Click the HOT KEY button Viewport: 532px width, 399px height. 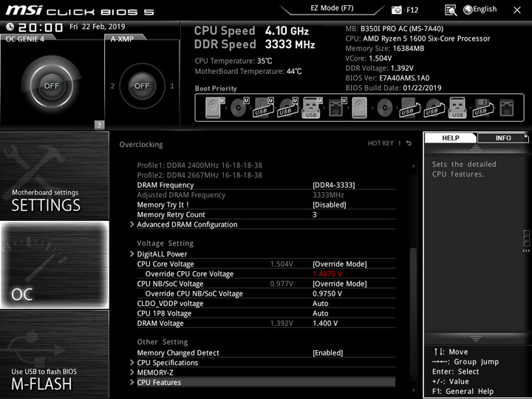(x=381, y=143)
